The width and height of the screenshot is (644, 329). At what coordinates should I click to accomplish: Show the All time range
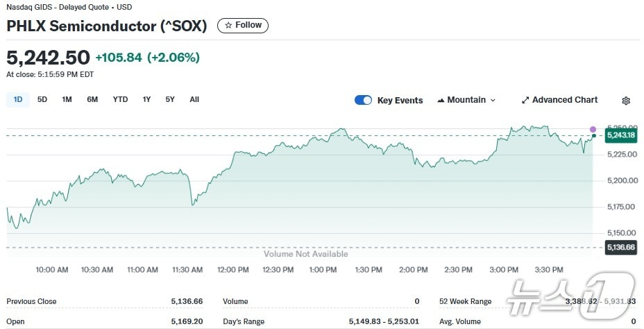(194, 99)
